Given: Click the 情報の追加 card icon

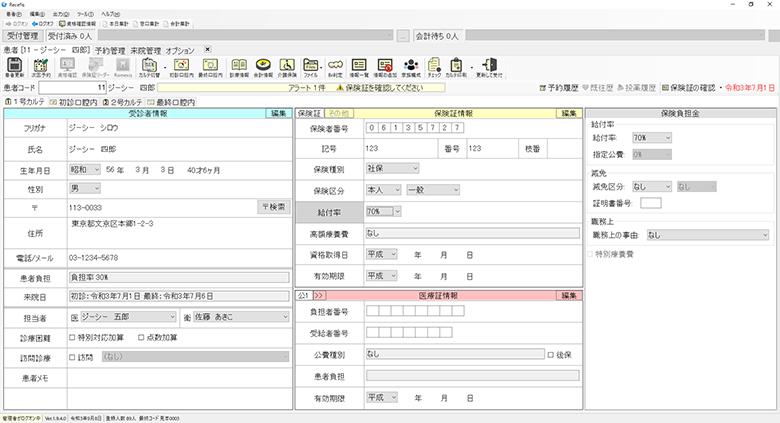Looking at the screenshot, I should pos(385,65).
